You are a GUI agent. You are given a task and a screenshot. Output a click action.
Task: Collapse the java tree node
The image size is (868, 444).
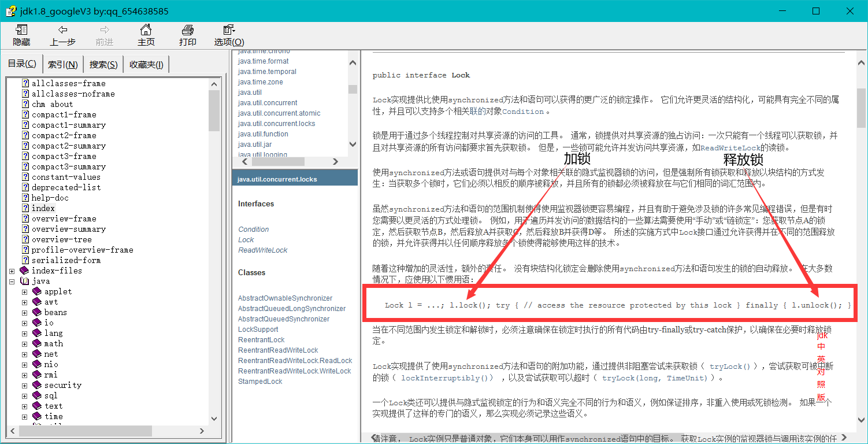click(12, 282)
